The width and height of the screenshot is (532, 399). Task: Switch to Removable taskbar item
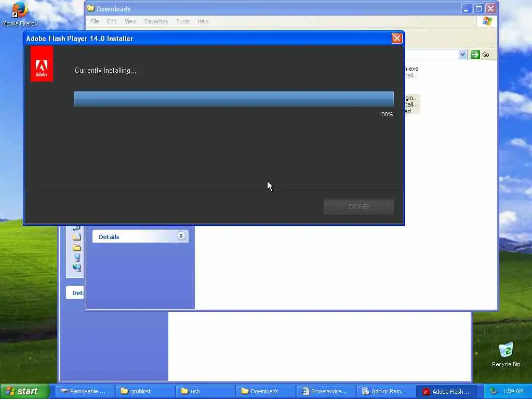pos(84,391)
